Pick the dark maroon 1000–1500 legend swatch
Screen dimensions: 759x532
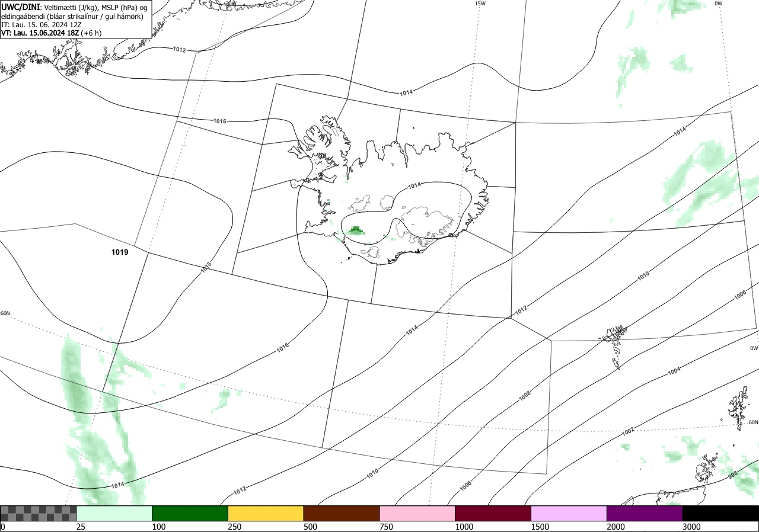[493, 513]
